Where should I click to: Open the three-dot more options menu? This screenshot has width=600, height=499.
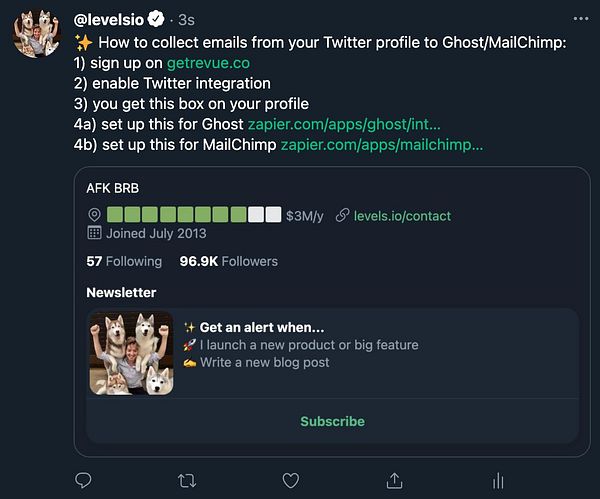(581, 18)
